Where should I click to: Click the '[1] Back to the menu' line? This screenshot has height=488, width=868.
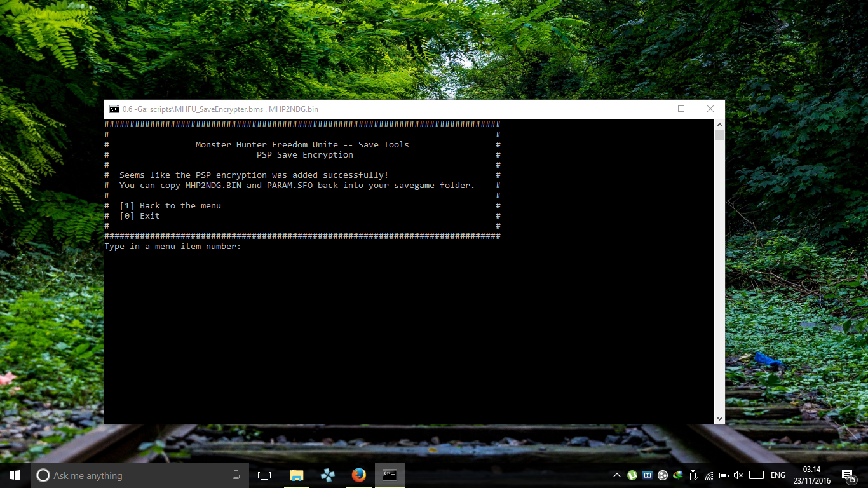tap(170, 206)
